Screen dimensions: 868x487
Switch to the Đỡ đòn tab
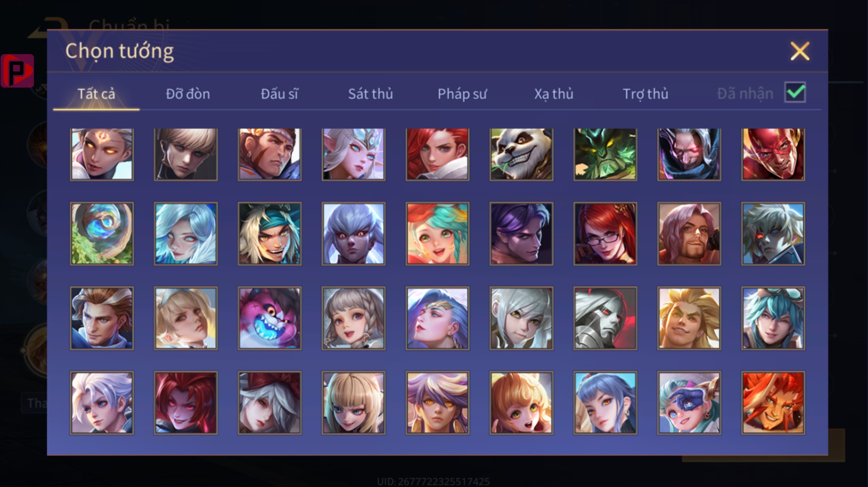[188, 94]
